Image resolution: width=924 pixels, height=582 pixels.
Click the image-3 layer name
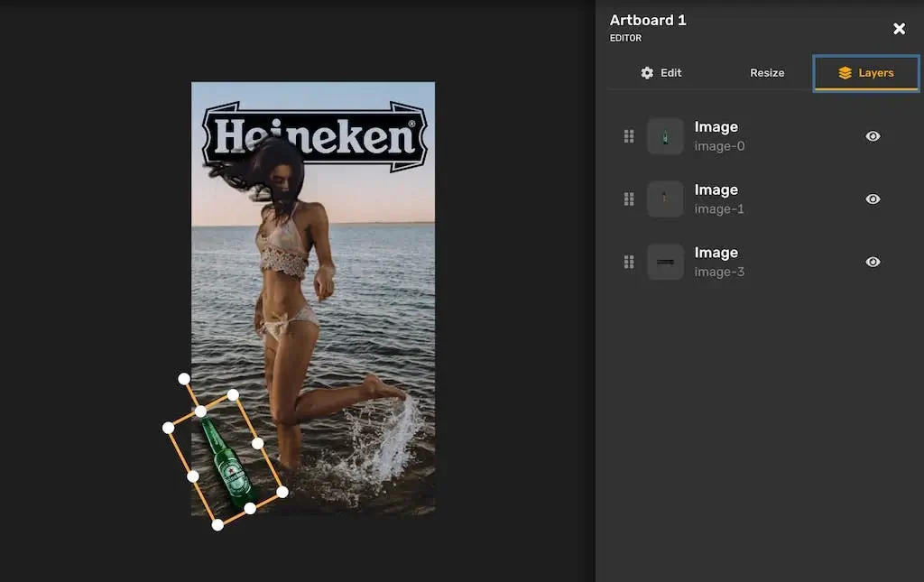coord(719,273)
